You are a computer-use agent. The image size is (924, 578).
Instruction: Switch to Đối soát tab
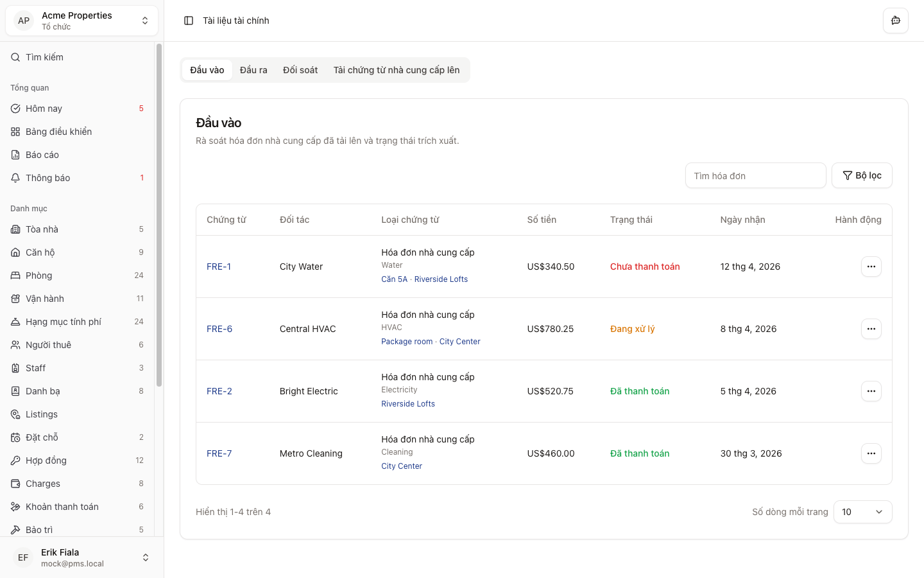[x=300, y=70]
